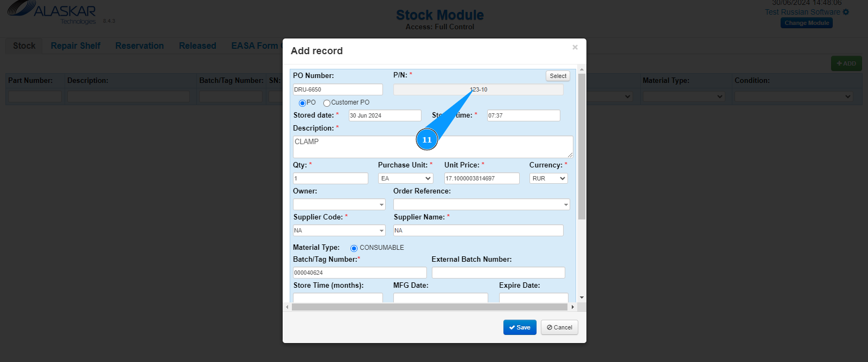This screenshot has height=362, width=868.
Task: Click the PO Number input field
Action: (x=337, y=89)
